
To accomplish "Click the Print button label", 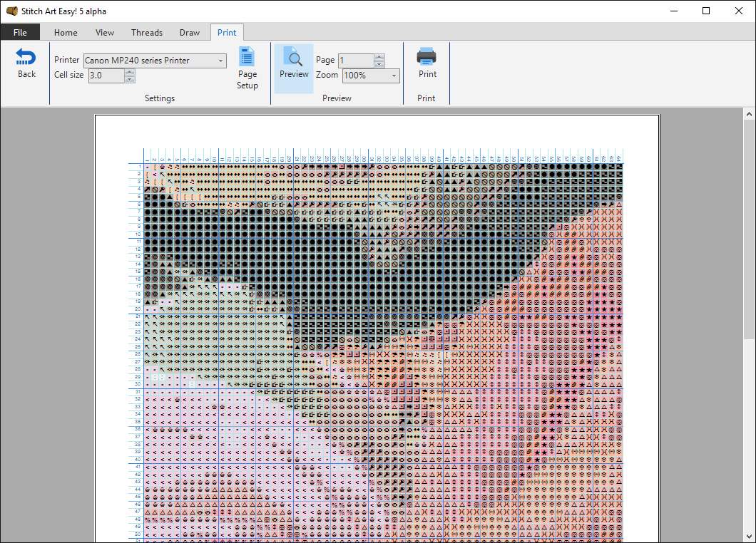I will coord(426,73).
